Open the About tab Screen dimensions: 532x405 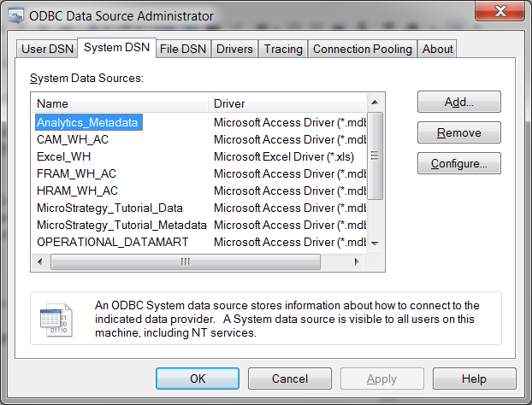coord(437,49)
